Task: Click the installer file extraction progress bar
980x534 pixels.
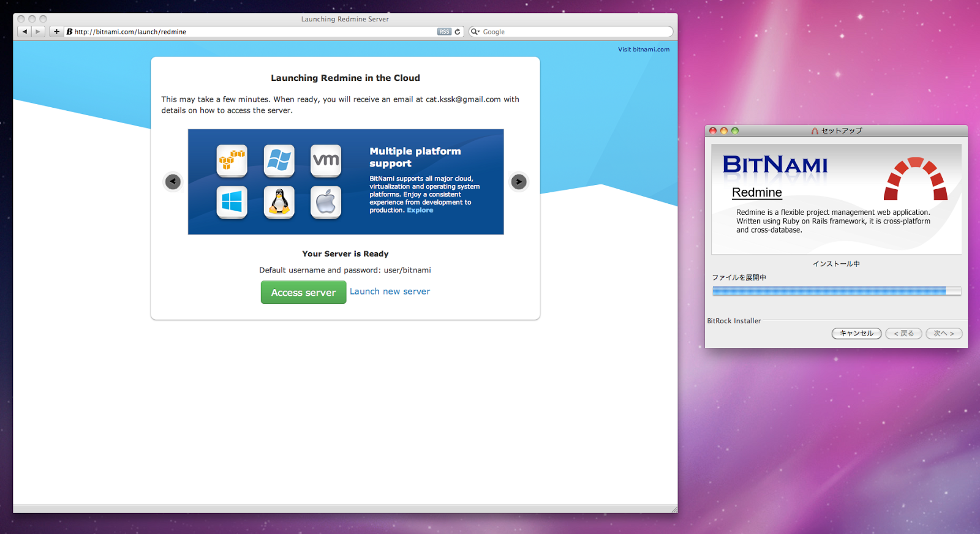Action: (x=837, y=291)
